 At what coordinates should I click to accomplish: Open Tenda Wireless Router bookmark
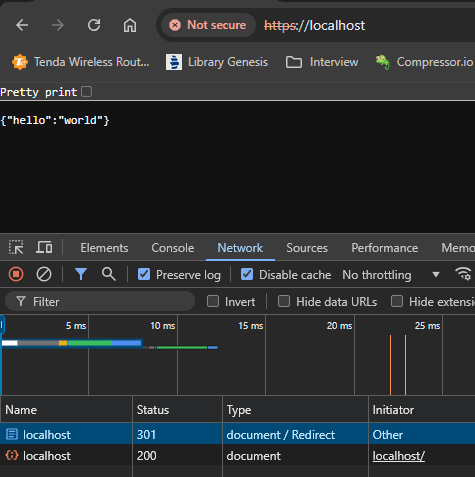click(x=81, y=62)
